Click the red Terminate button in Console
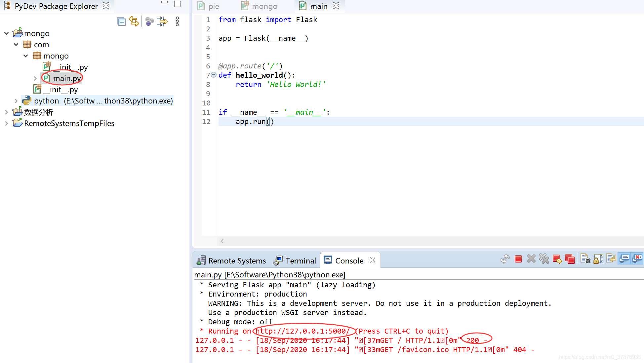644x363 pixels. point(518,259)
